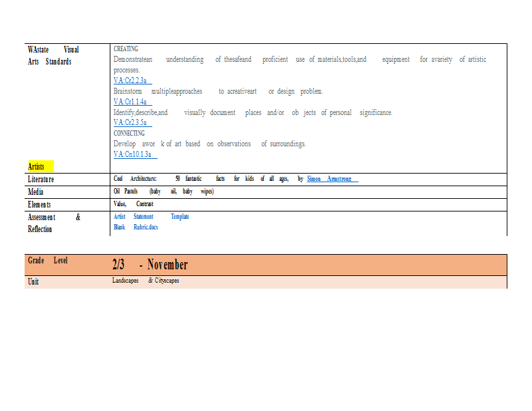Open the Artist Statement Template link
Viewport: 532px width, 411px height.
pyautogui.click(x=152, y=217)
